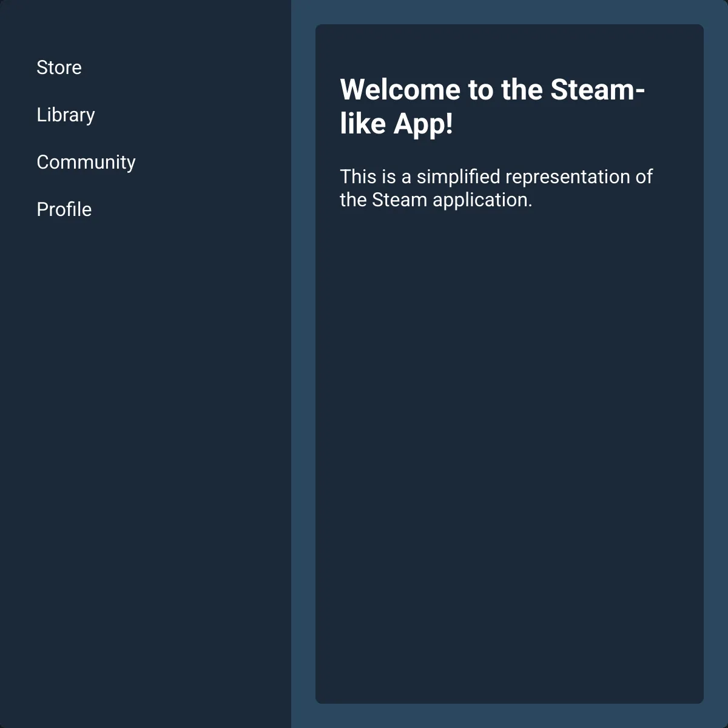
Task: Open the Profile page
Action: 64,209
